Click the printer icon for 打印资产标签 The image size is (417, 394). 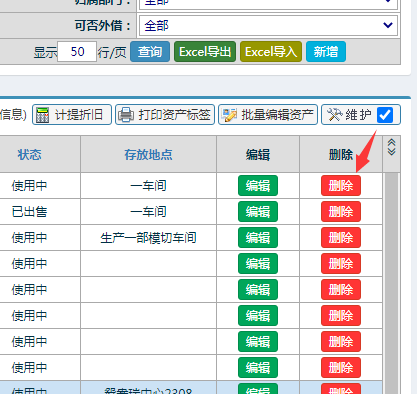126,115
